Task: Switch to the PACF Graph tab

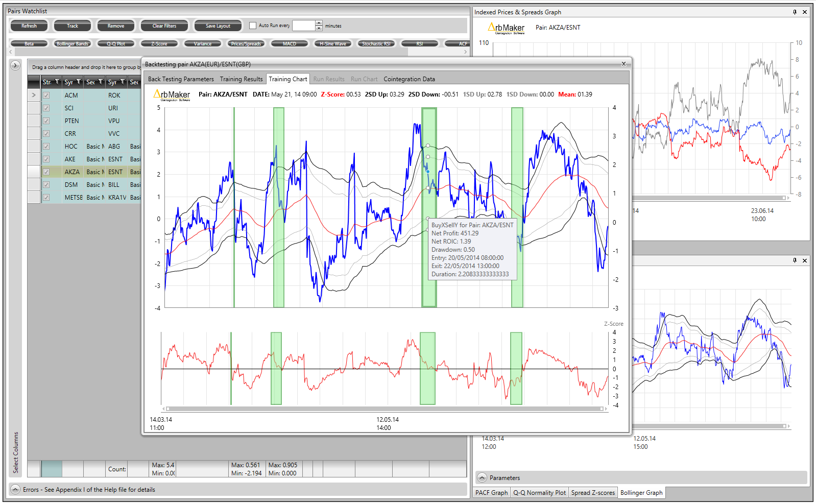Action: pyautogui.click(x=492, y=493)
